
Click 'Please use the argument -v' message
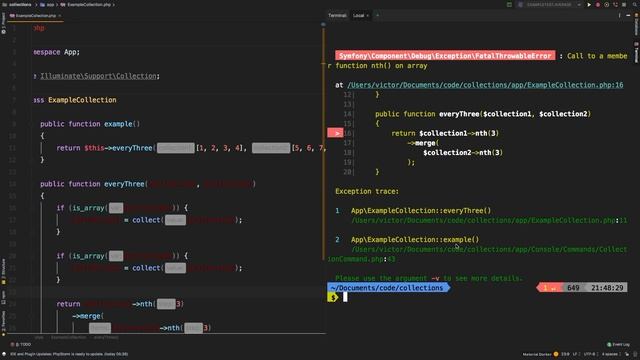[429, 278]
